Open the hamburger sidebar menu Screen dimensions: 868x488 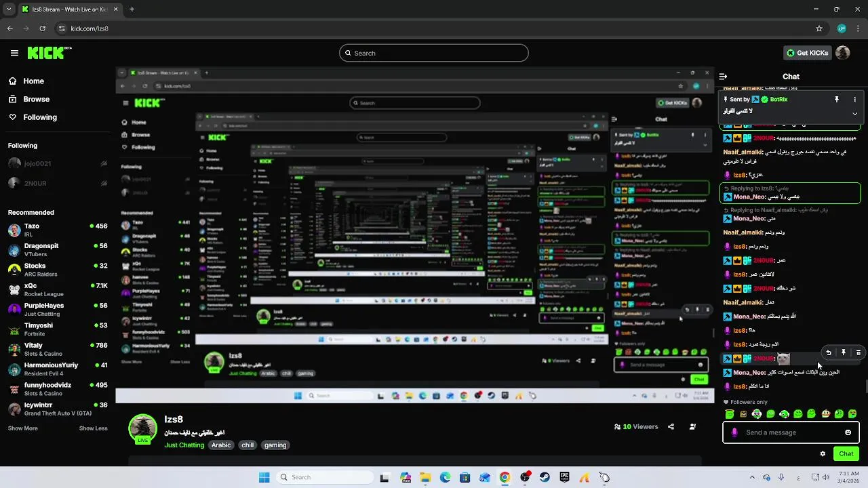pos(14,53)
